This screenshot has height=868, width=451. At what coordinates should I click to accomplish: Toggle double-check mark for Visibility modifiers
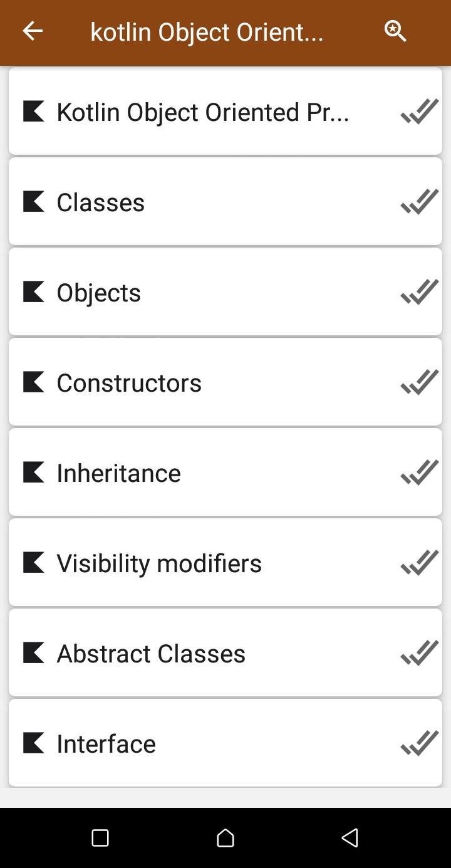point(419,563)
